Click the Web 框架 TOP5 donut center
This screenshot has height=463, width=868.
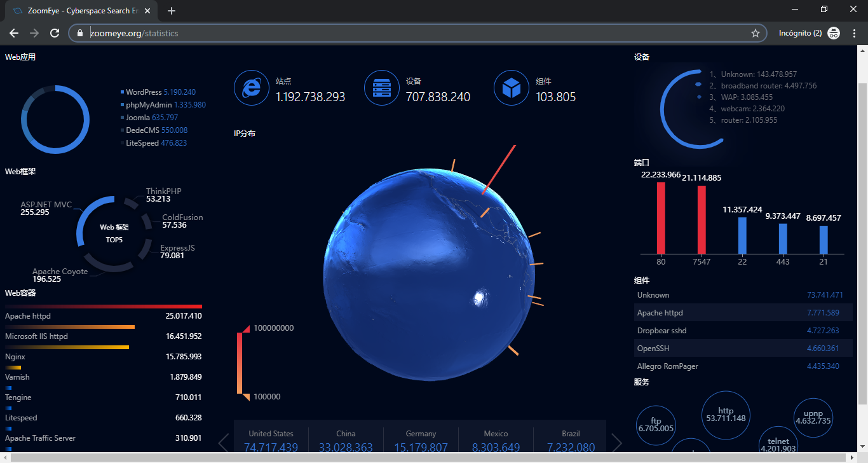(x=114, y=233)
